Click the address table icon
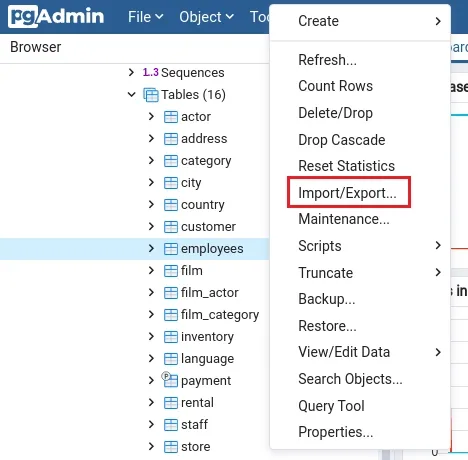Image resolution: width=468 pixels, height=460 pixels. [171, 139]
